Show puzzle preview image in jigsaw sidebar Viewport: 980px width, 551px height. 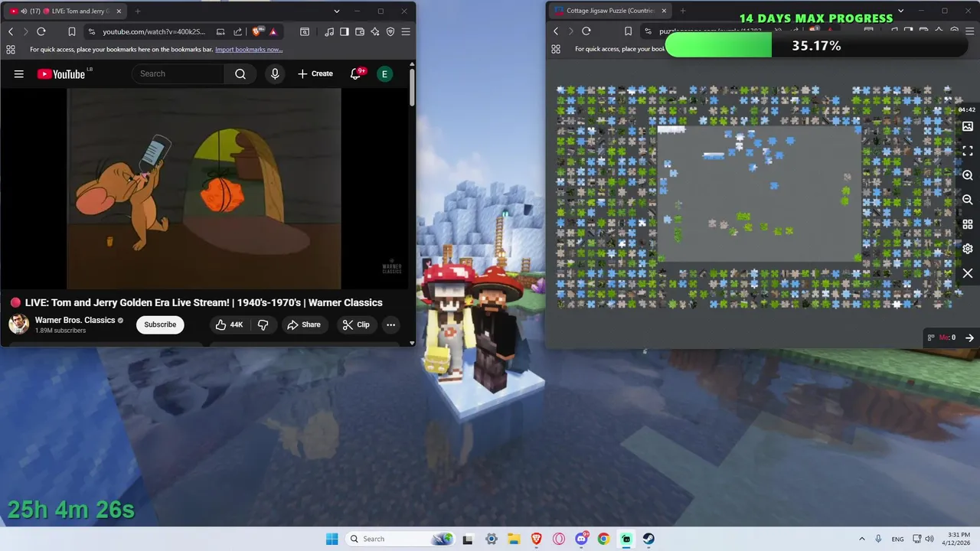pos(968,126)
